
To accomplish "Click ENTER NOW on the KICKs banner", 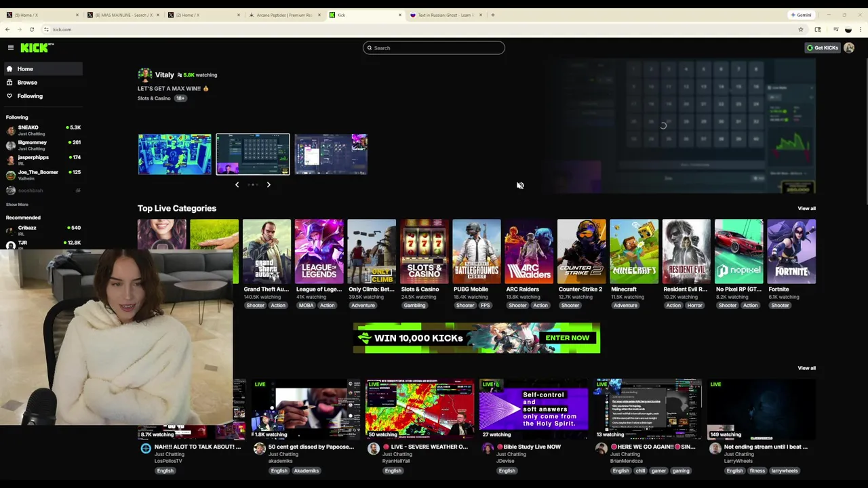I will [x=567, y=338].
